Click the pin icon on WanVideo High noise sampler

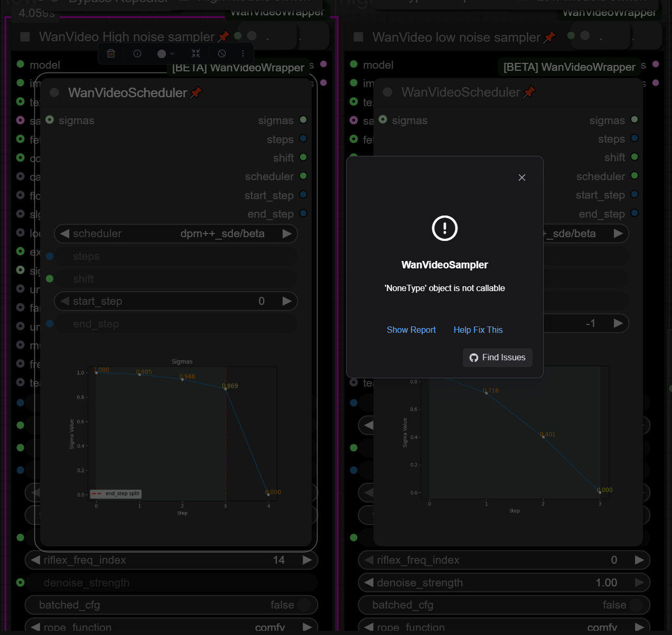click(223, 36)
